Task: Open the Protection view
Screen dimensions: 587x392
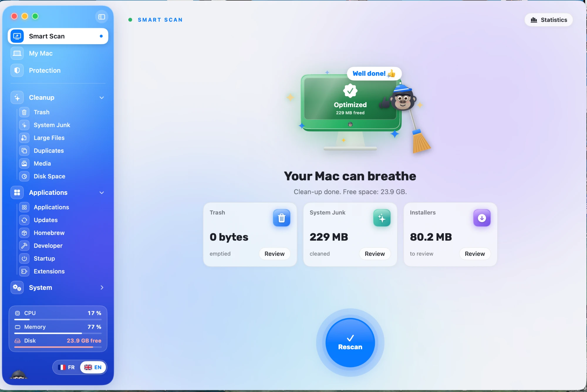Action: [58, 70]
